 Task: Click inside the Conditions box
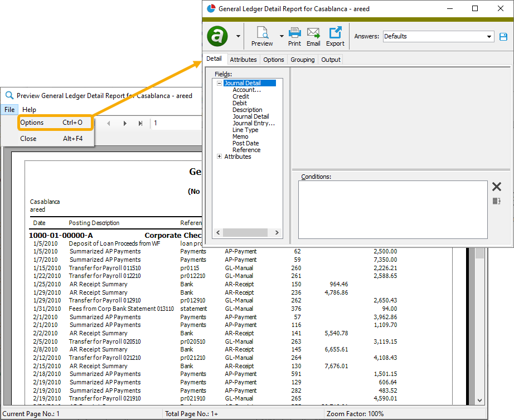pos(392,209)
